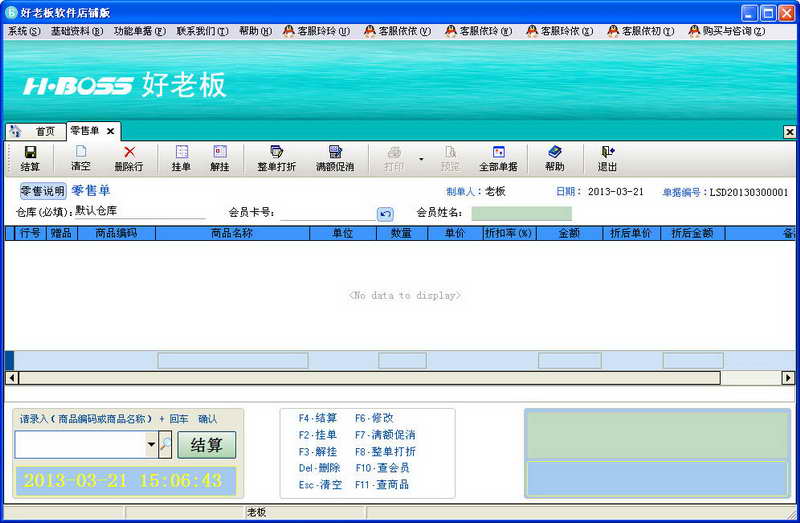Expand the print options dropdown arrow

(x=421, y=159)
